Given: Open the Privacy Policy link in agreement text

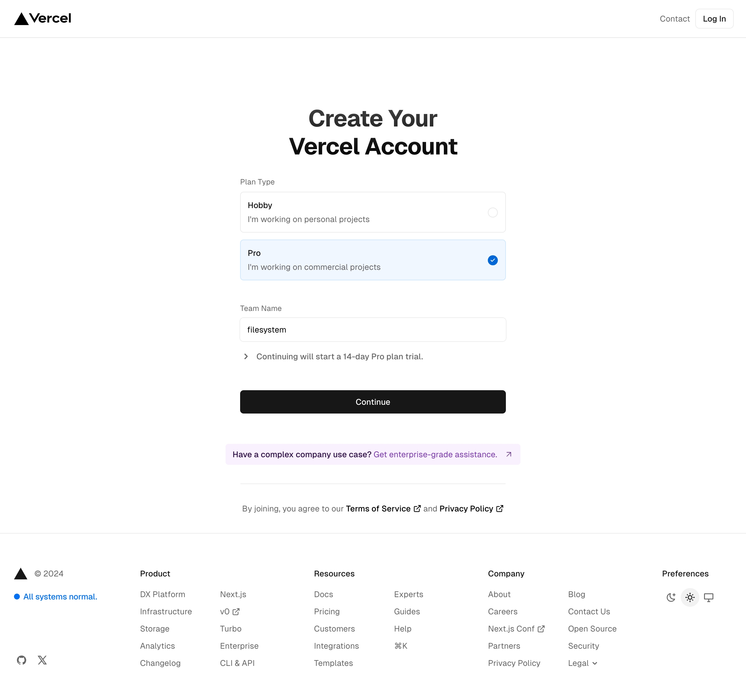Looking at the screenshot, I should click(x=466, y=509).
